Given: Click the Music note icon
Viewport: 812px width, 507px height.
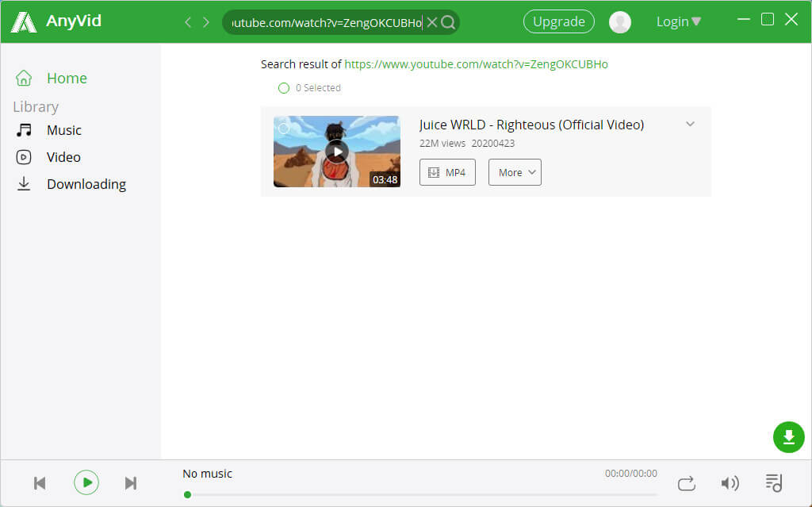Looking at the screenshot, I should (x=24, y=130).
